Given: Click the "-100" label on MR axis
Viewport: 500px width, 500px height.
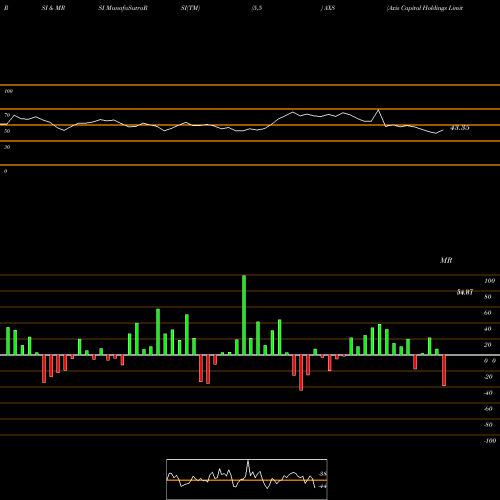Looking at the screenshot, I should 490,441.
